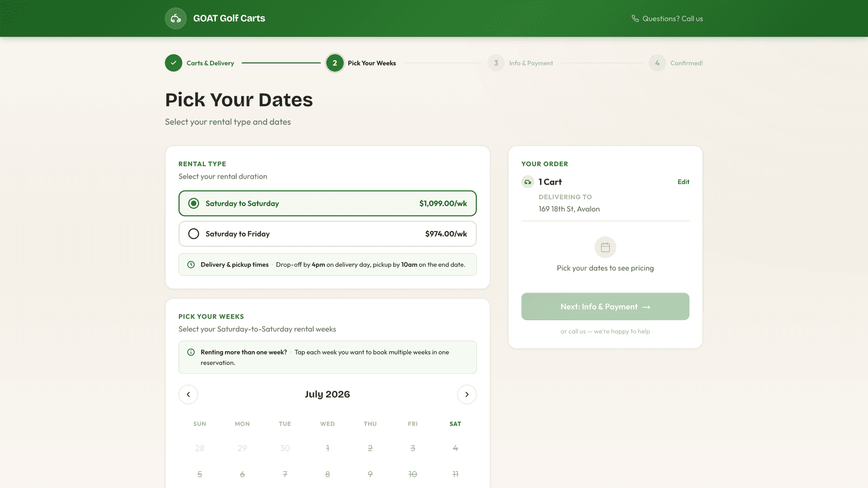Screen dimensions: 868x488
Task: Click the golf cart icon beside 1 Cart
Action: 528,182
